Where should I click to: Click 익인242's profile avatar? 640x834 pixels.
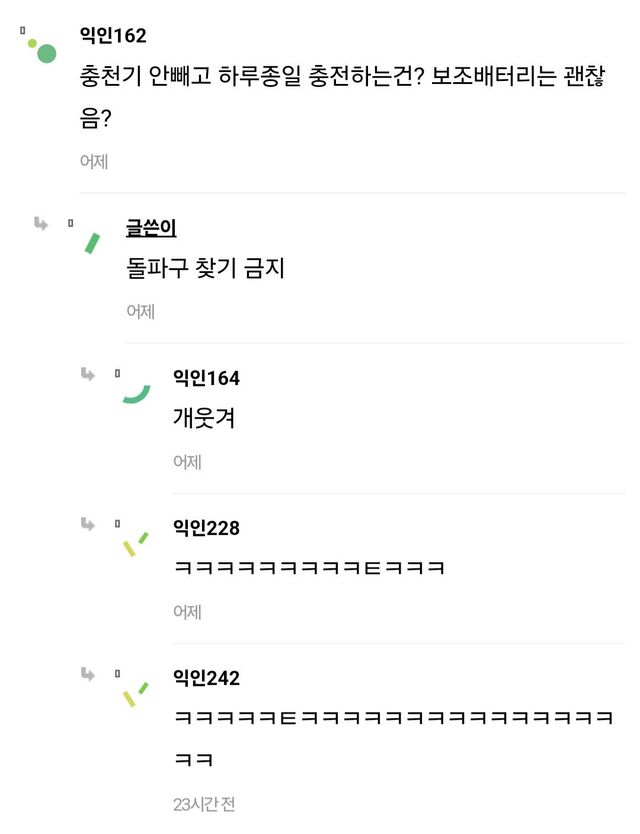[135, 693]
